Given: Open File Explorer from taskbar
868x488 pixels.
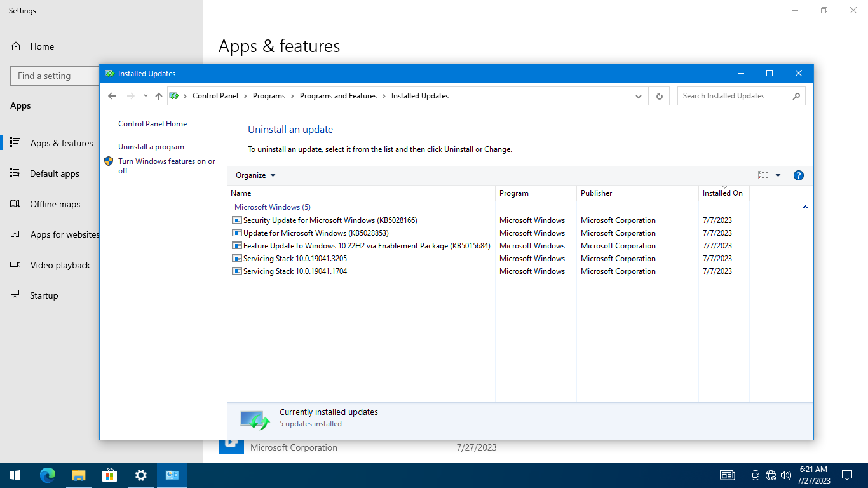Looking at the screenshot, I should click(78, 475).
